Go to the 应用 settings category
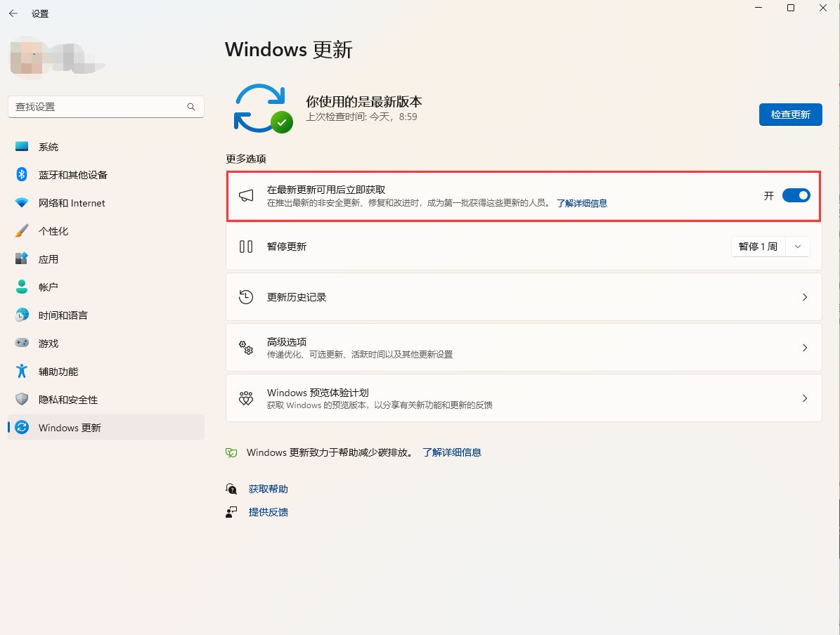 coord(49,259)
